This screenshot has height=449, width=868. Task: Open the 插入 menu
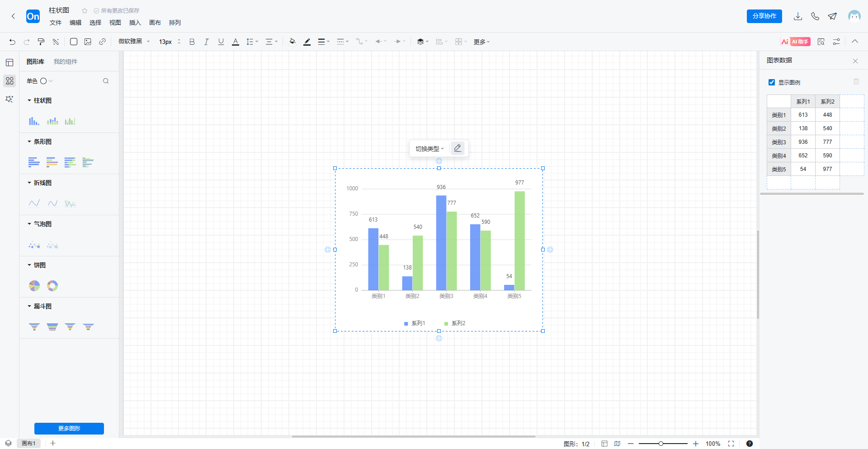pyautogui.click(x=135, y=23)
